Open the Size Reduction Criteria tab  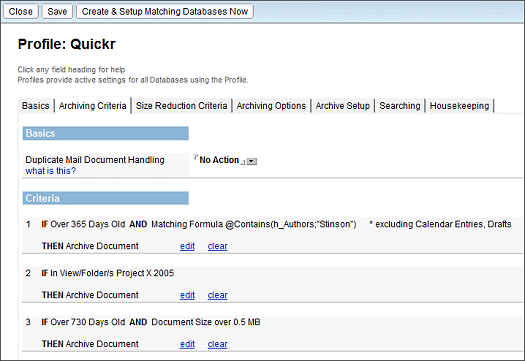[x=181, y=106]
